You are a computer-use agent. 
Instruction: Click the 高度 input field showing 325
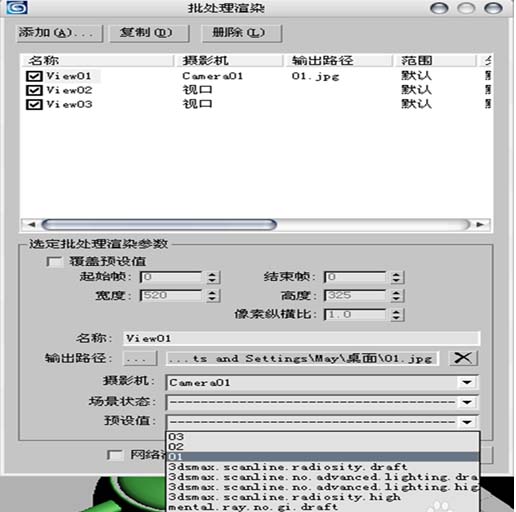tap(355, 296)
